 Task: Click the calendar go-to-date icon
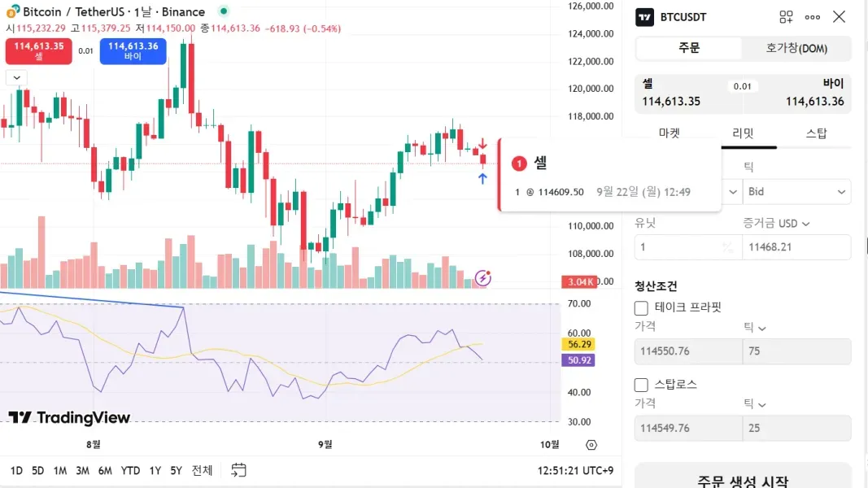[238, 470]
